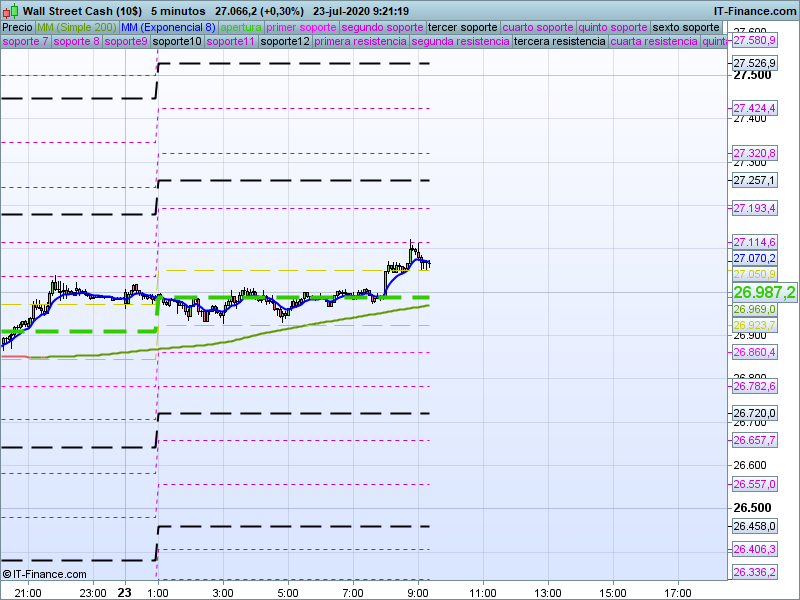Click the primer soporte label
Image resolution: width=800 pixels, height=600 pixels.
(x=301, y=27)
